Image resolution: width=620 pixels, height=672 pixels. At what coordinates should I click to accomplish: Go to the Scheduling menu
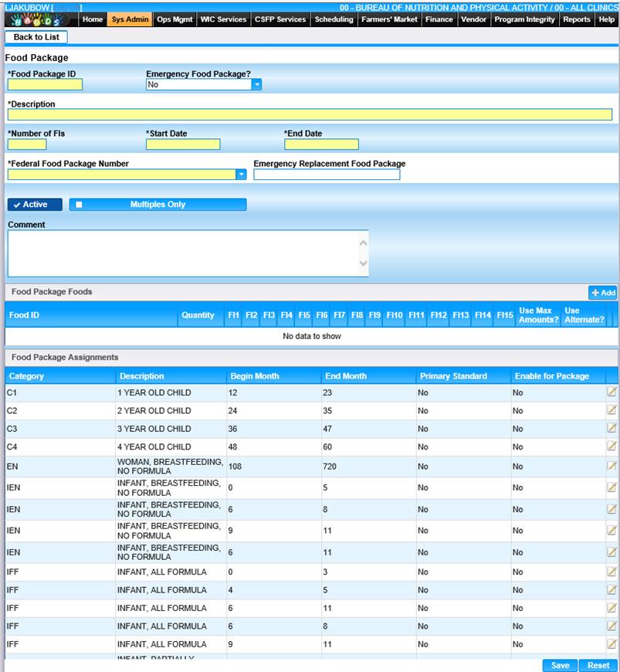tap(334, 19)
